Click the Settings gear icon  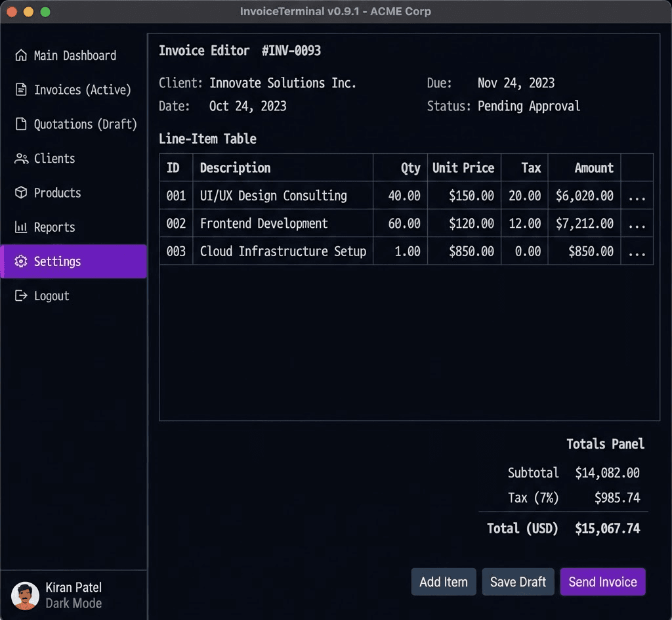[21, 261]
